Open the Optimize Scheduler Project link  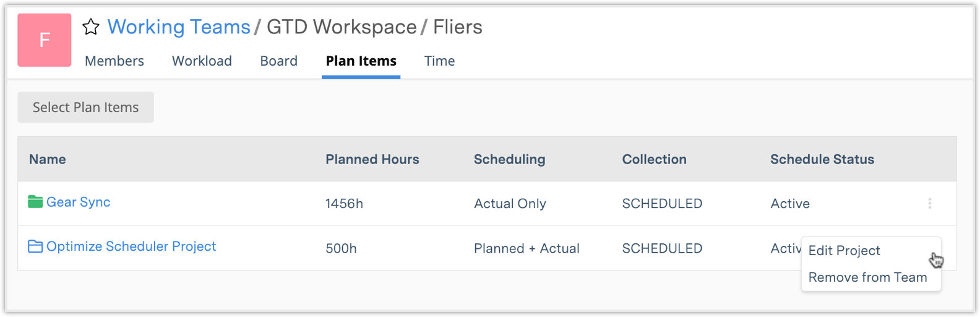[x=131, y=246]
